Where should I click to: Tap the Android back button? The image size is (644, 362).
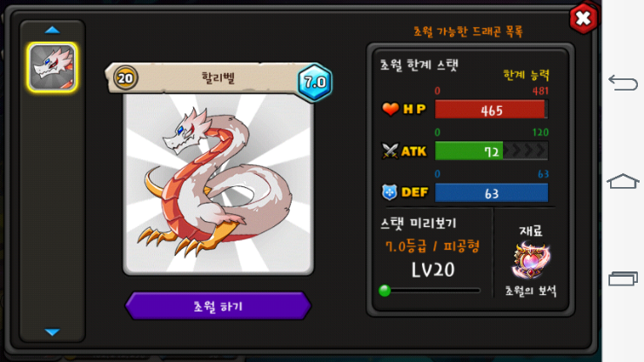pyautogui.click(x=622, y=83)
